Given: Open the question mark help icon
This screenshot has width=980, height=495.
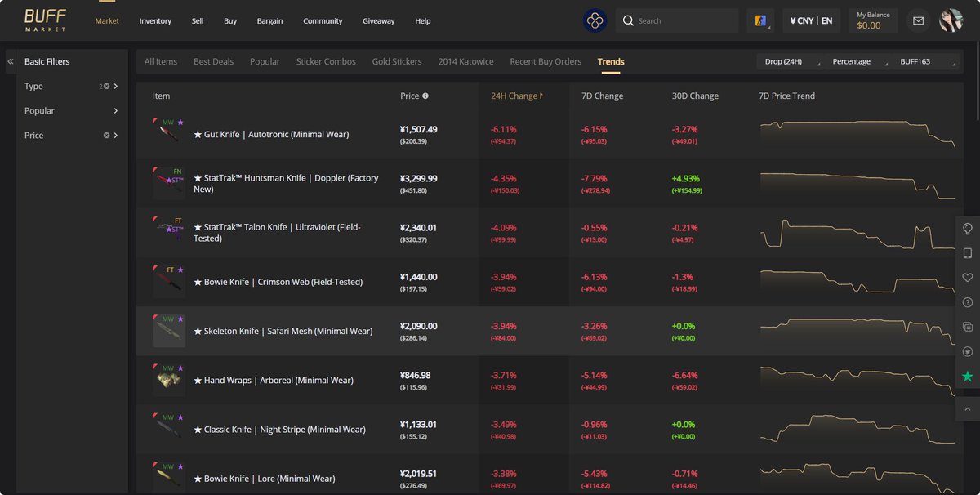Looking at the screenshot, I should point(968,302).
